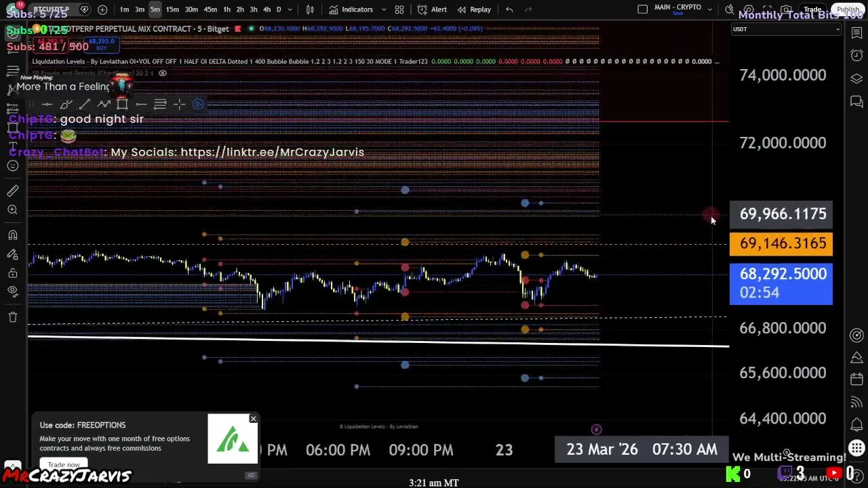Select the 3m timeframe
The width and height of the screenshot is (868, 488).
pos(140,9)
